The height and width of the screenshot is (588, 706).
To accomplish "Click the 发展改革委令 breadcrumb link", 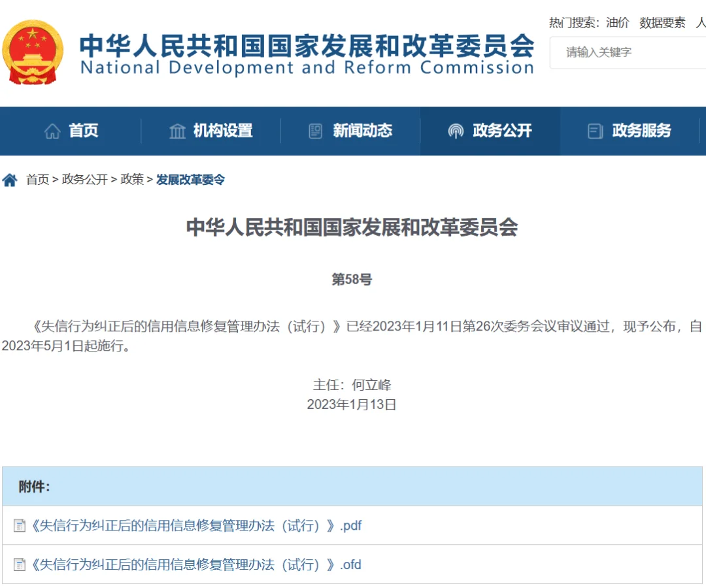I will click(190, 180).
